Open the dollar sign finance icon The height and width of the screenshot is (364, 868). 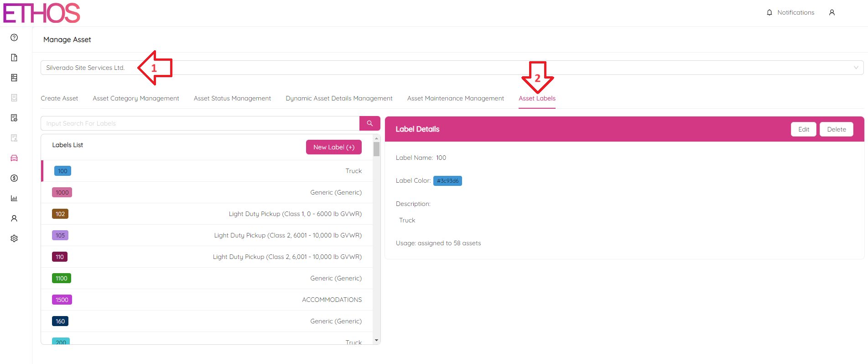[14, 178]
